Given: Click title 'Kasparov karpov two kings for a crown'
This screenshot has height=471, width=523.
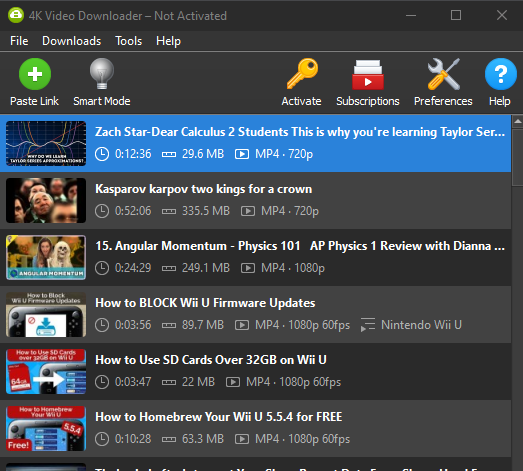Looking at the screenshot, I should [203, 189].
